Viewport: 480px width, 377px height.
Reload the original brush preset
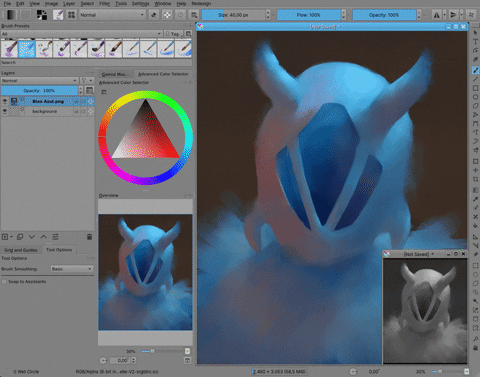(180, 15)
